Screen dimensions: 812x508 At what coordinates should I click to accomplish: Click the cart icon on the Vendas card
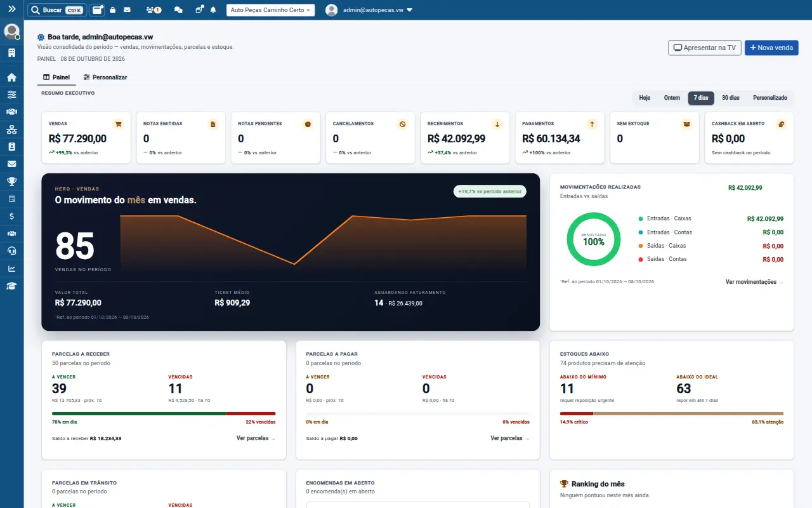click(118, 124)
